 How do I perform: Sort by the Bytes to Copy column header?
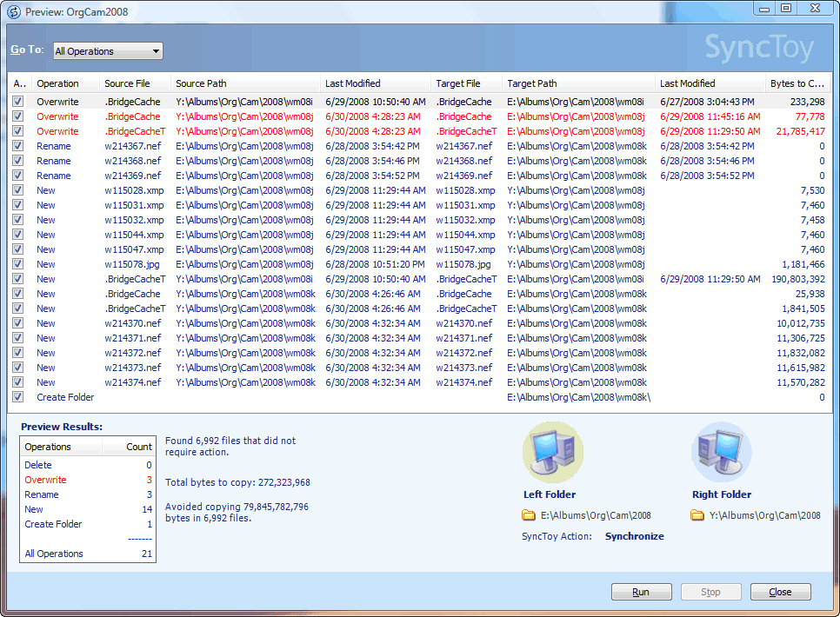pos(797,83)
